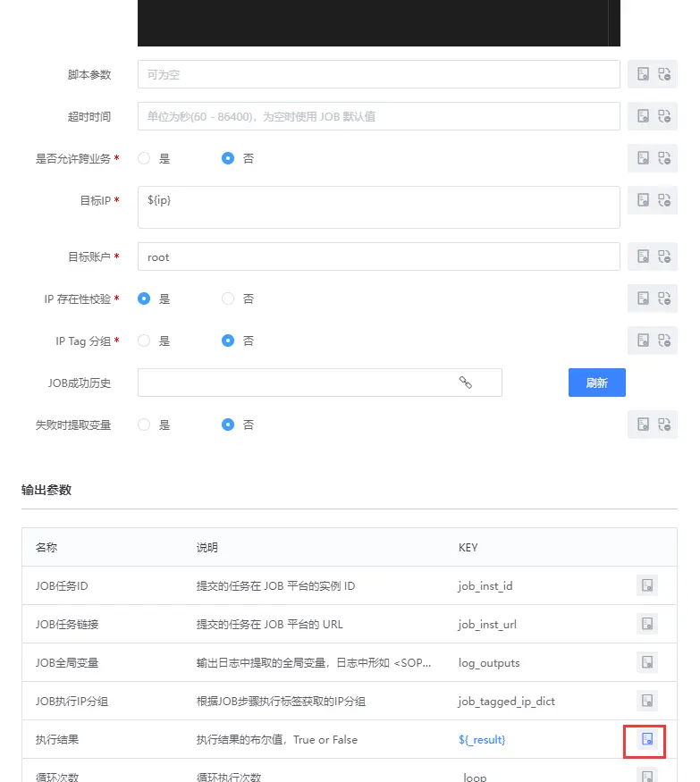This screenshot has width=700, height=782.
Task: Click the swap-arrows icon in 目标账户 row
Action: (x=664, y=256)
